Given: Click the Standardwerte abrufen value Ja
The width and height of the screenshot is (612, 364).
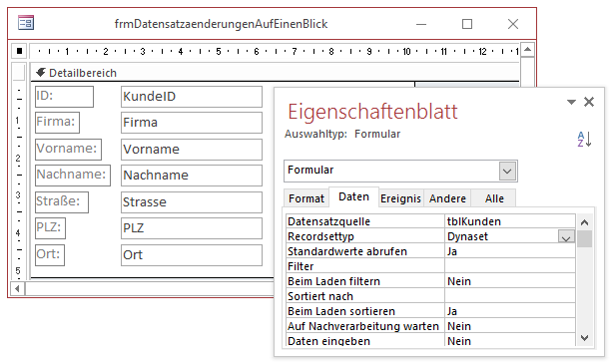Looking at the screenshot, I should pyautogui.click(x=510, y=251).
